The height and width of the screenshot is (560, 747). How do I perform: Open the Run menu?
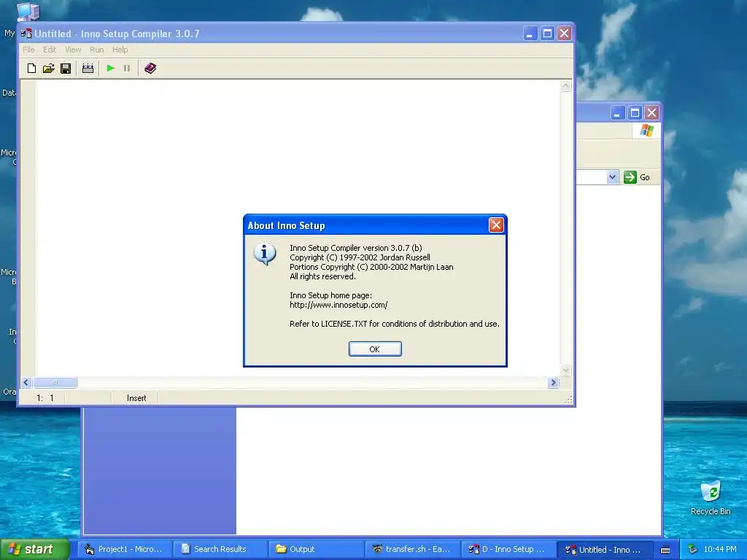97,50
